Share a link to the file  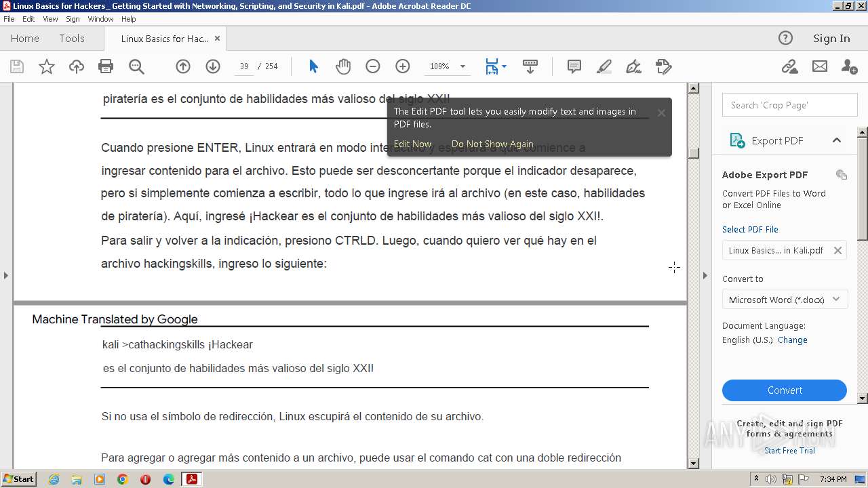tap(789, 66)
